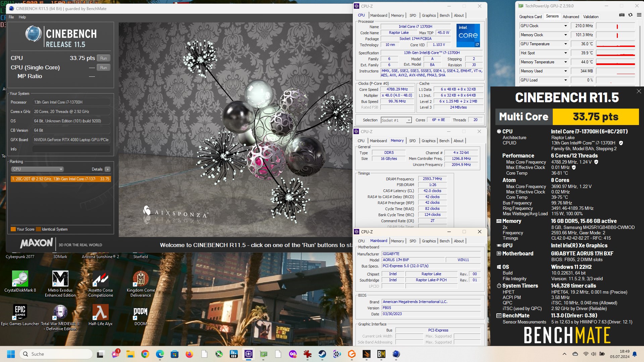Open Memory Clock sensor dropdown
644x362 pixels.
[x=565, y=35]
